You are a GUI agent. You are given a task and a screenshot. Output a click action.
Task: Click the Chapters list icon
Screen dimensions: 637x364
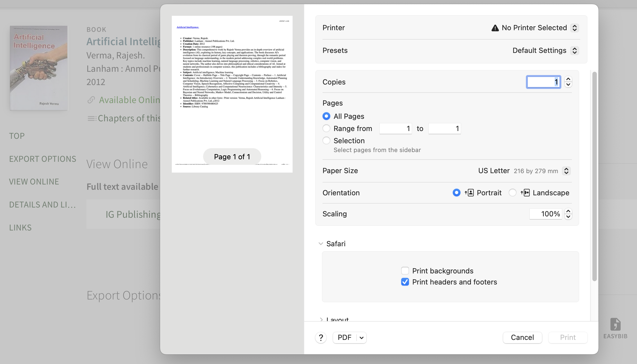(x=92, y=118)
